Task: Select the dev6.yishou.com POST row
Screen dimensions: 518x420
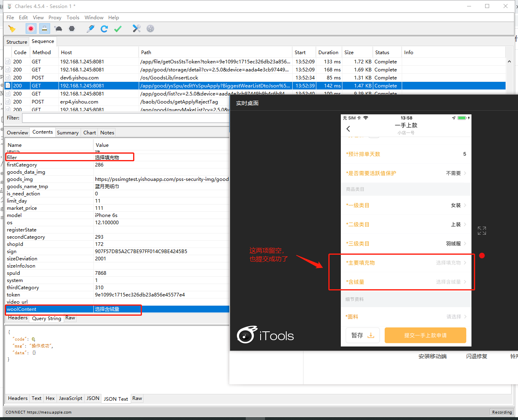Action: click(255, 77)
